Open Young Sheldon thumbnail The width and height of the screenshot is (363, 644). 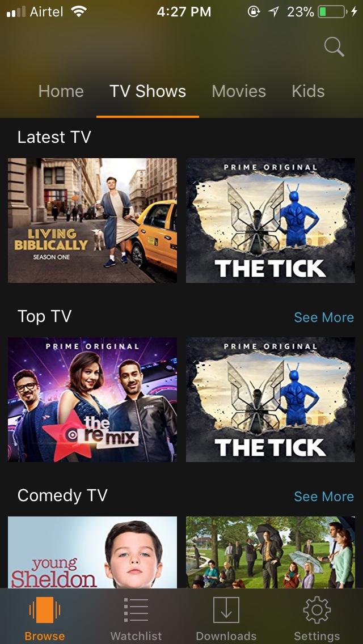[x=92, y=552]
